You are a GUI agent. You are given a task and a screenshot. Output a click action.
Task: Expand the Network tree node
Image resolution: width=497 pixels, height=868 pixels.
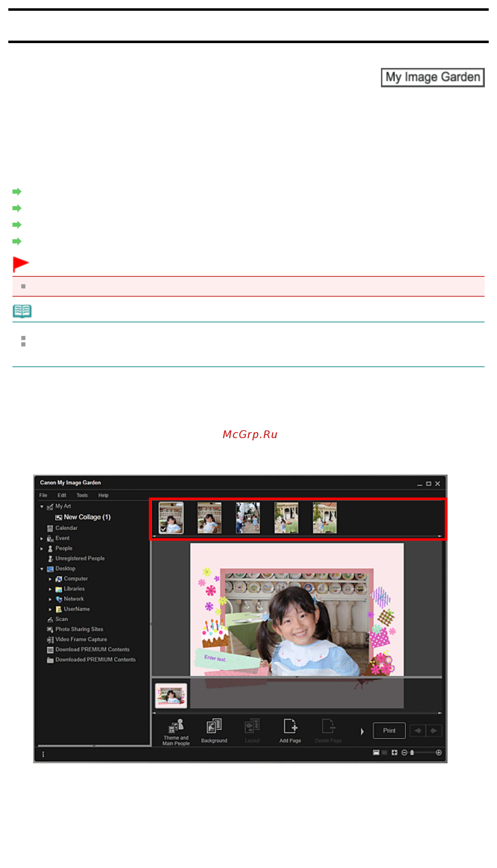50,599
